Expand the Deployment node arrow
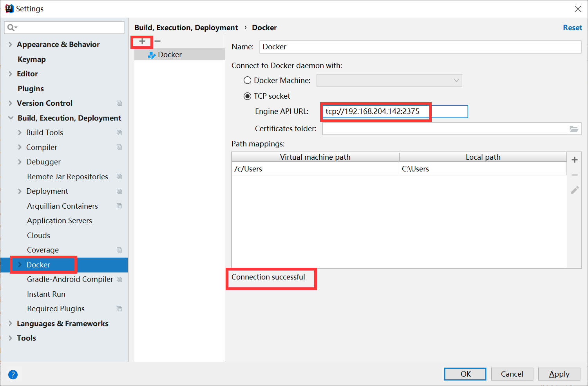 (x=20, y=191)
